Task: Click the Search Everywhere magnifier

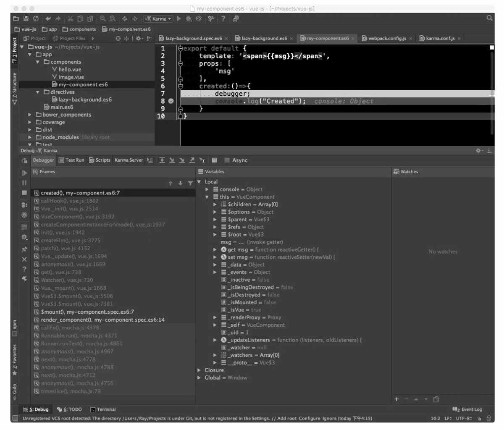Action: (489, 18)
